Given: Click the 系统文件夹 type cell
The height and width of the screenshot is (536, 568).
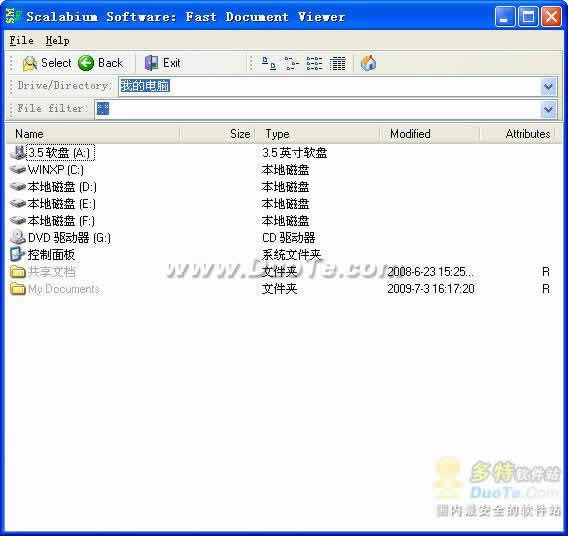Looking at the screenshot, I should [x=292, y=255].
